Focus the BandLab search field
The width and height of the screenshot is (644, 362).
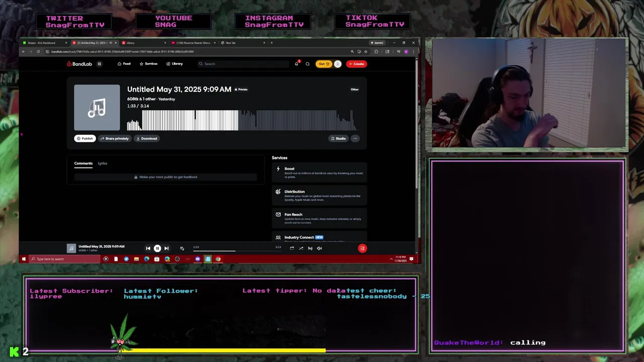point(243,64)
